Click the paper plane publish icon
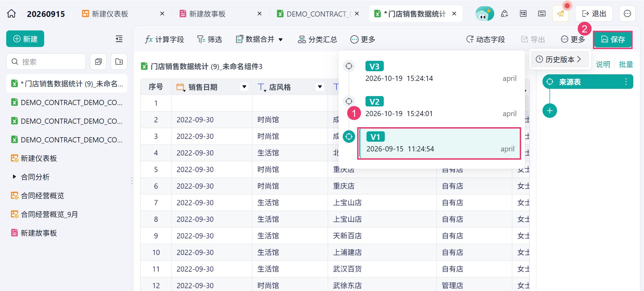 point(560,14)
